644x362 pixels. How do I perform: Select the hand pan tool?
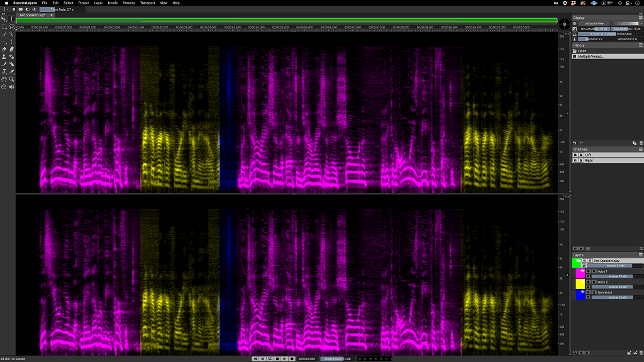pyautogui.click(x=4, y=79)
